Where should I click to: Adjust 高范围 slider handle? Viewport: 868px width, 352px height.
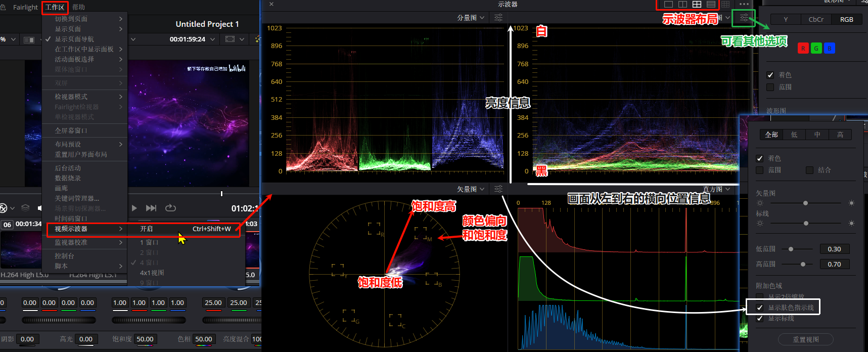coord(803,264)
